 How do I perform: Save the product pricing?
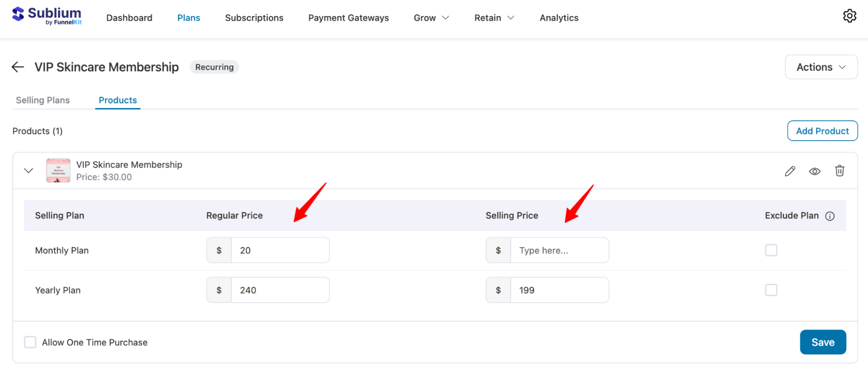(823, 342)
